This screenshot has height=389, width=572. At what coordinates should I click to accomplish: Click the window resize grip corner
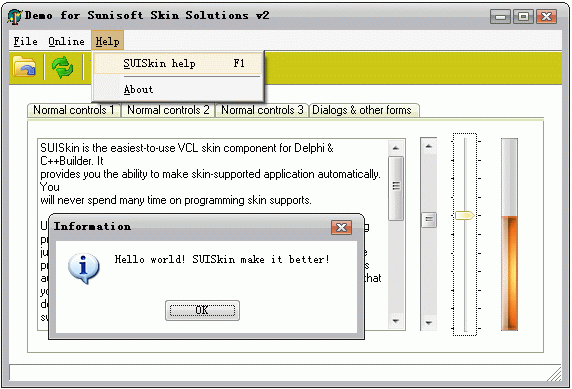point(554,374)
